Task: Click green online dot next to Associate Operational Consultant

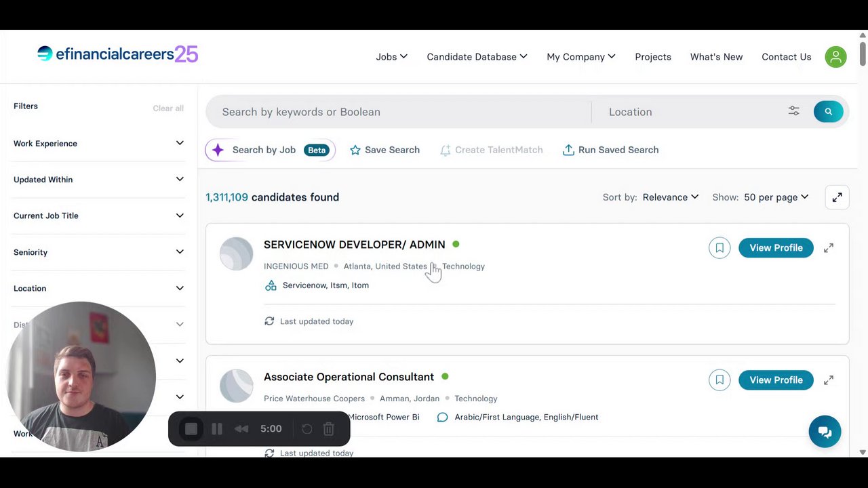Action: (445, 376)
